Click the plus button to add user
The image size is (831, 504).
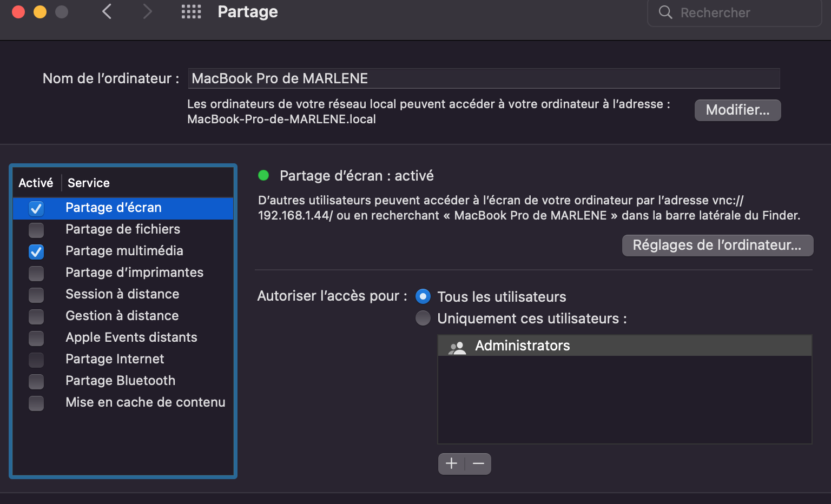click(451, 463)
